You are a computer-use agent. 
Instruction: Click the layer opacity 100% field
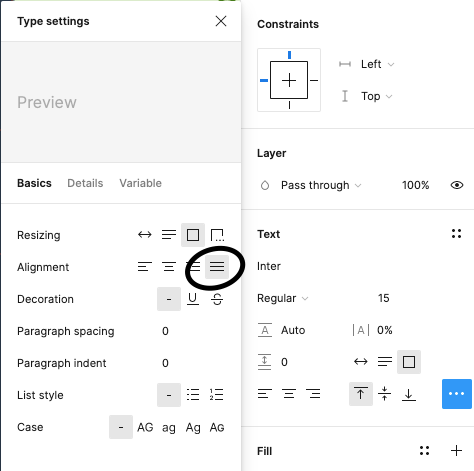(x=415, y=185)
